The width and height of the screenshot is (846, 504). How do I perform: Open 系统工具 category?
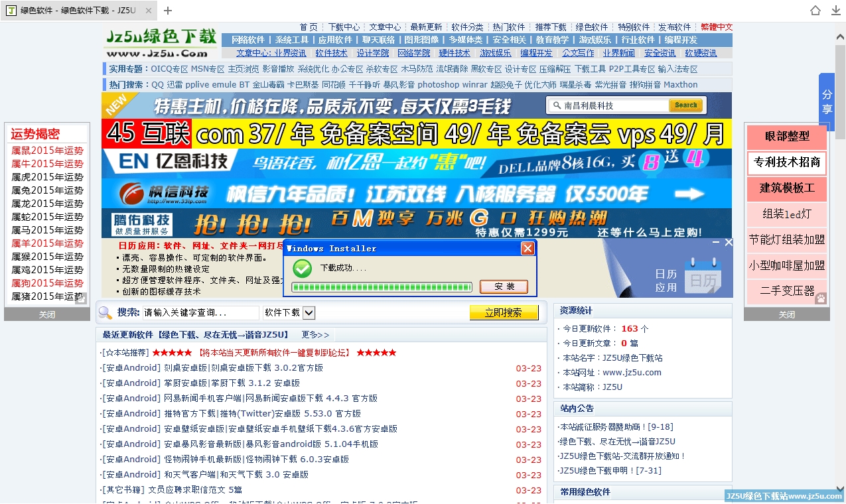click(292, 40)
